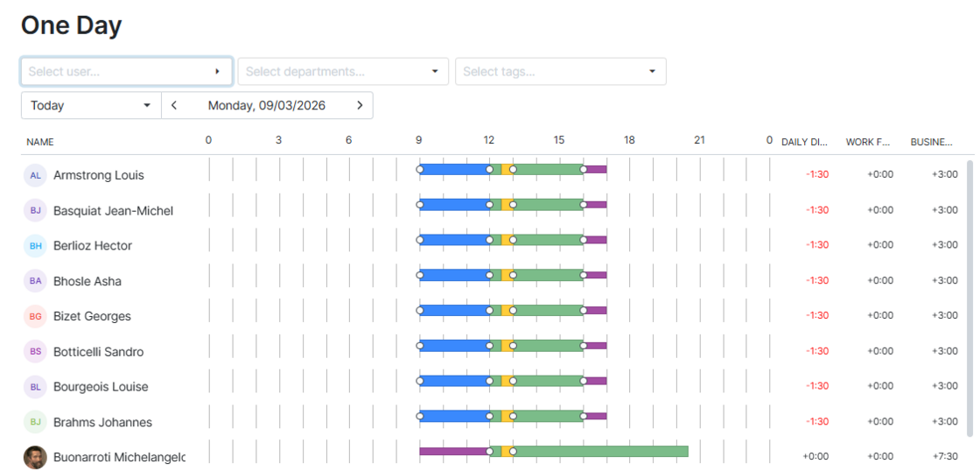Click Brahms Johannes purple timeline segment
Screen dimensions: 980x471
(595, 416)
